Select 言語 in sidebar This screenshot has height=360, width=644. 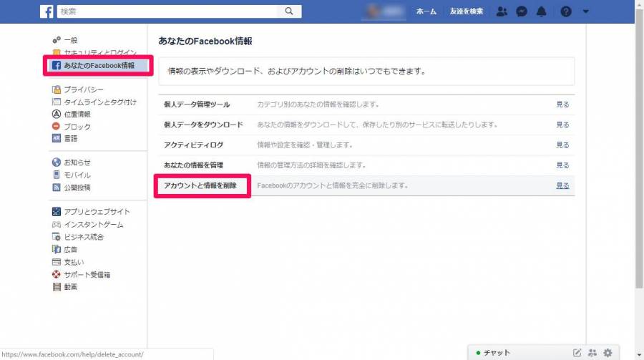pyautogui.click(x=71, y=139)
